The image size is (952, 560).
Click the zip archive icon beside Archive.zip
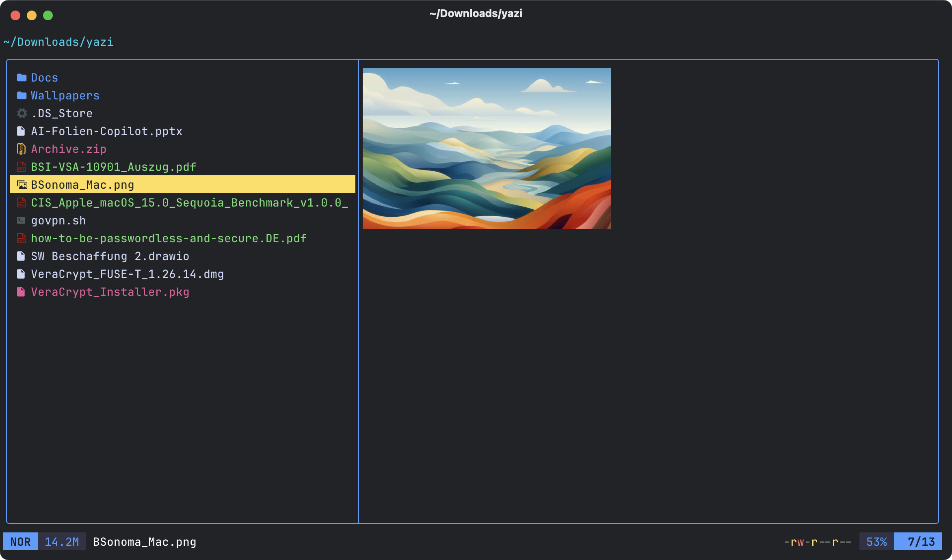click(x=21, y=149)
